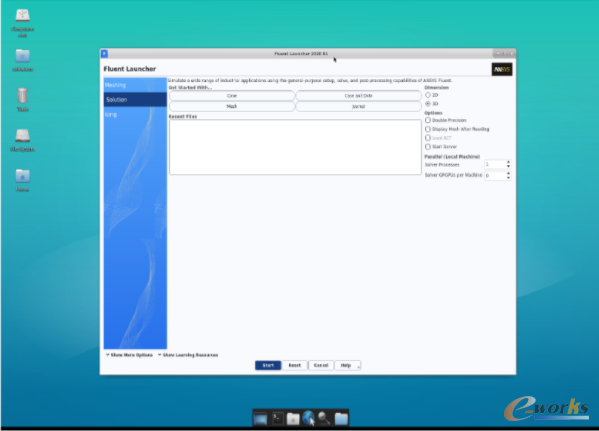Expand Show More Options

click(129, 355)
